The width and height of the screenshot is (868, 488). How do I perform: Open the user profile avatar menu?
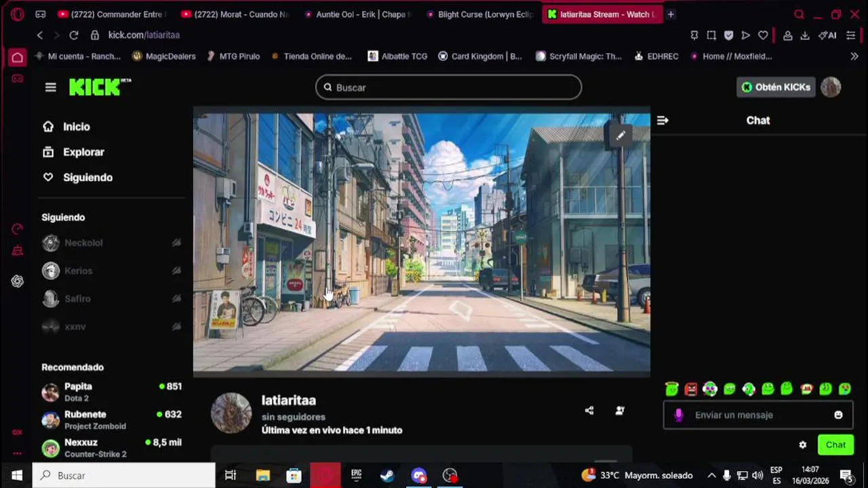[831, 87]
